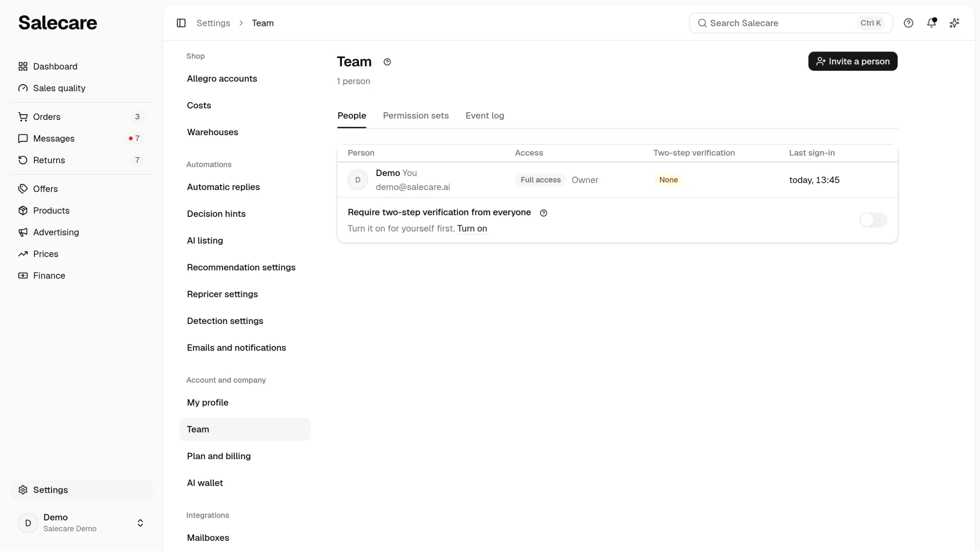Click the Salecare logo
980x551 pixels.
point(58,22)
